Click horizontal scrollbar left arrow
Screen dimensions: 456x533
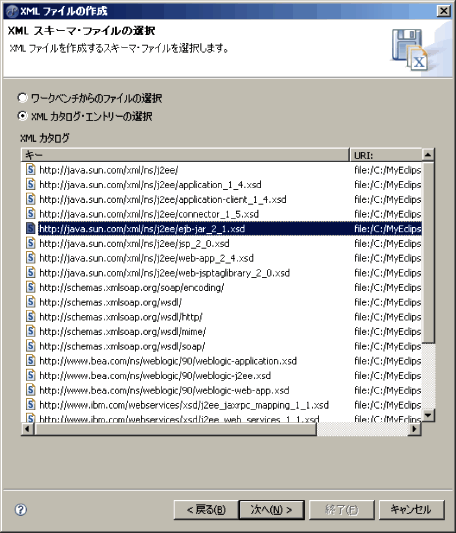(x=27, y=429)
